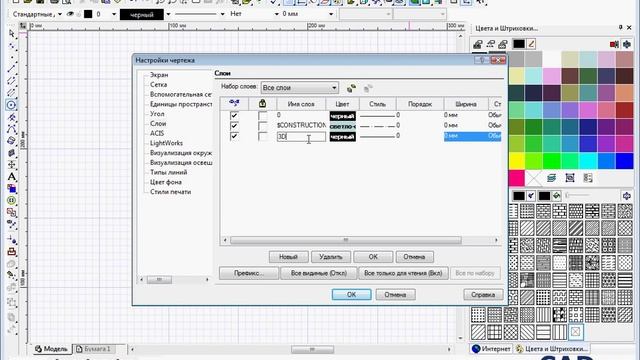Open the '$CONSTRUCTION' layer color cell
Image resolution: width=640 pixels, height=360 pixels.
coord(342,126)
